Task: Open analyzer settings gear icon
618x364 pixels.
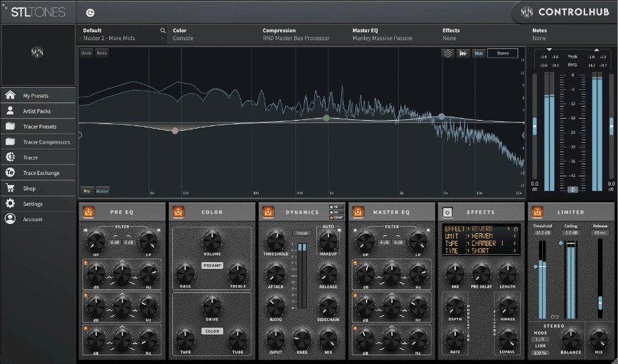Action: [x=447, y=53]
